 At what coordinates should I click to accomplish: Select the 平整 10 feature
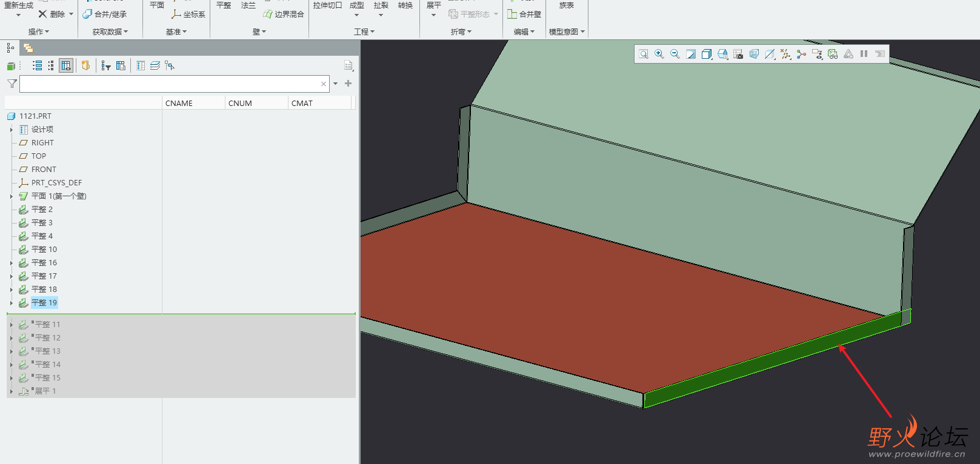44,249
